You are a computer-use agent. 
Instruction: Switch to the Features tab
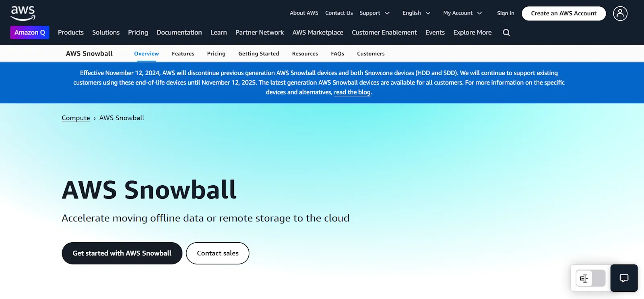(x=183, y=53)
